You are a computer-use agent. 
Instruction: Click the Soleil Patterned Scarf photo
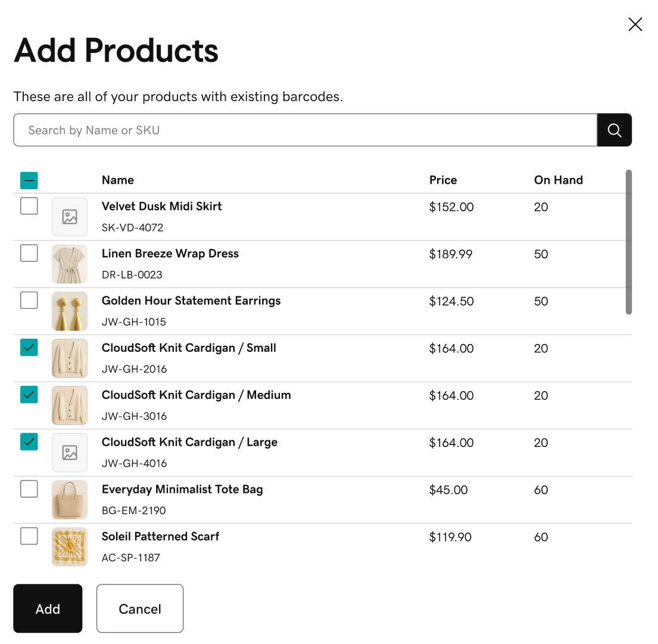70,546
